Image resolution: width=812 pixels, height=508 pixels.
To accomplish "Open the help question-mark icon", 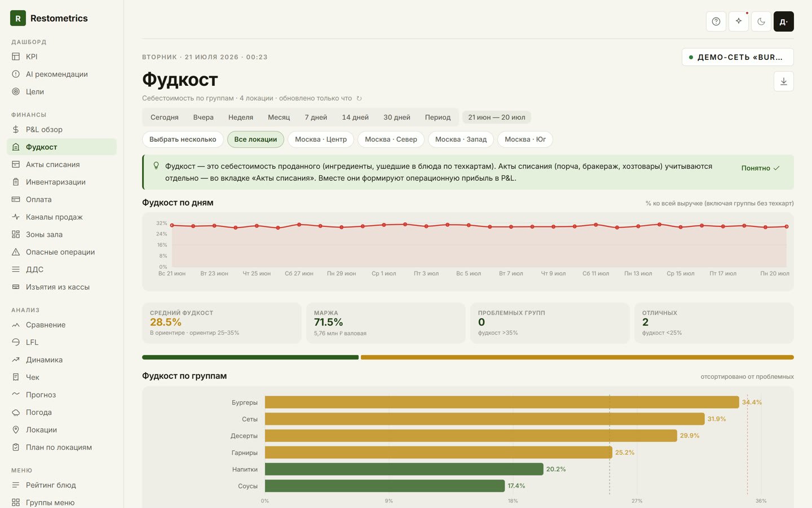I will [716, 21].
